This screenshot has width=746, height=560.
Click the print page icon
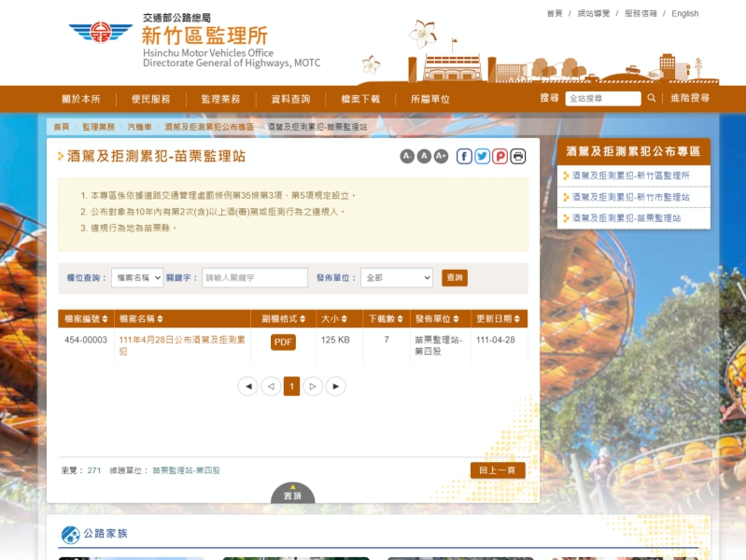coord(518,156)
